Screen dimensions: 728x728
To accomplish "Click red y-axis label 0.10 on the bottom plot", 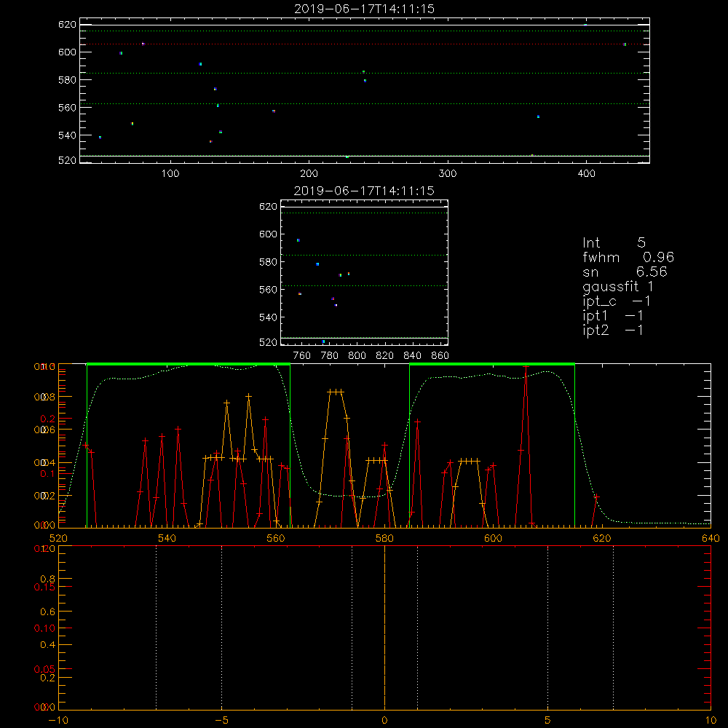I will click(x=44, y=629).
